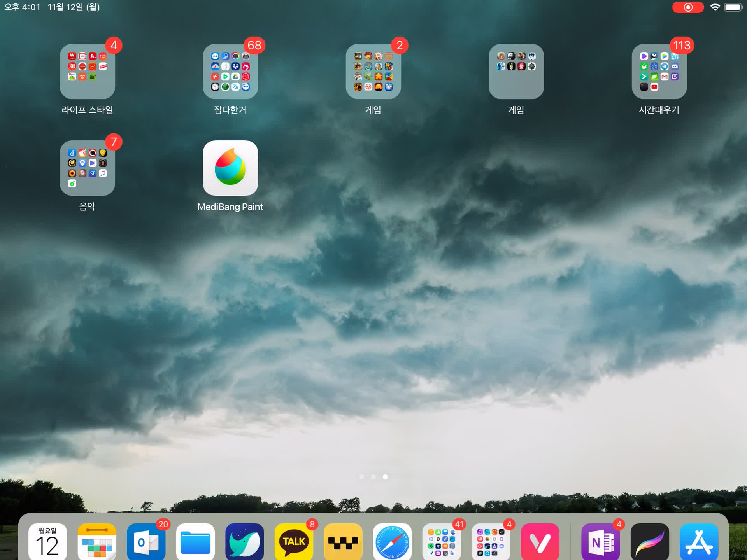Tap the red screen recording indicator
Viewport: 747px width, 560px height.
tap(687, 7)
